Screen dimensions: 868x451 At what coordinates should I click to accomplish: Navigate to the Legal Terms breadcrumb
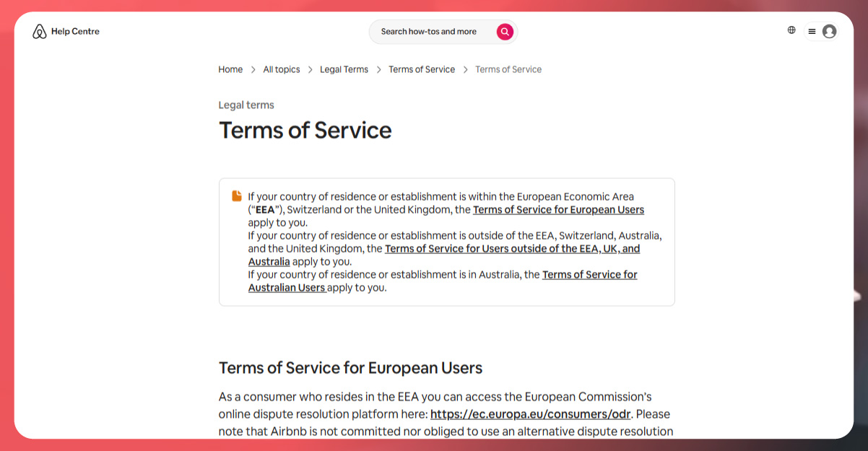coord(344,70)
